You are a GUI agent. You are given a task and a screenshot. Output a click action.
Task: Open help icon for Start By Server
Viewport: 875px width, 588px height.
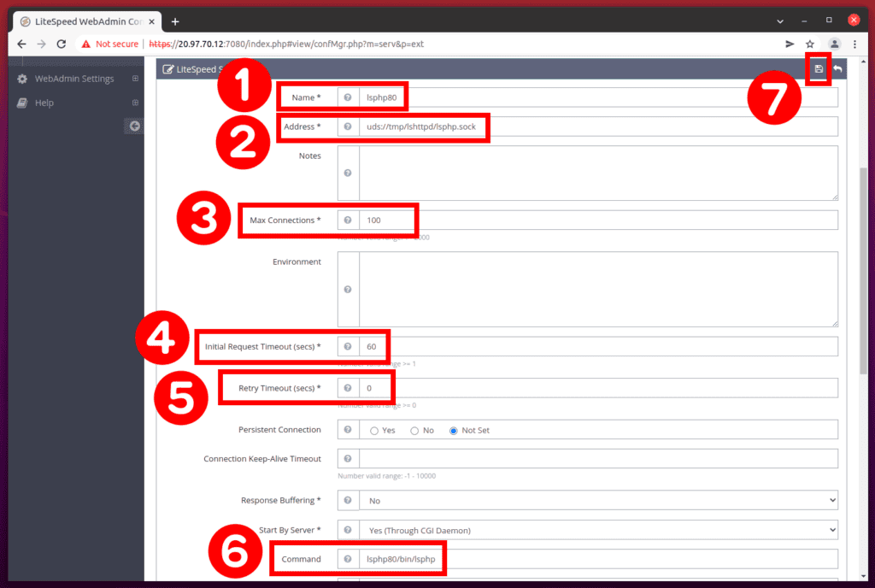tap(348, 529)
